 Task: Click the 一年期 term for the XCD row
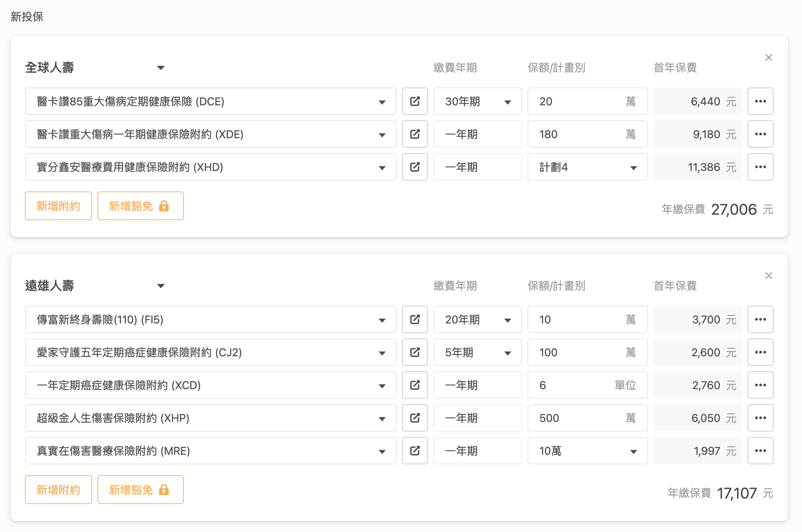(x=477, y=385)
